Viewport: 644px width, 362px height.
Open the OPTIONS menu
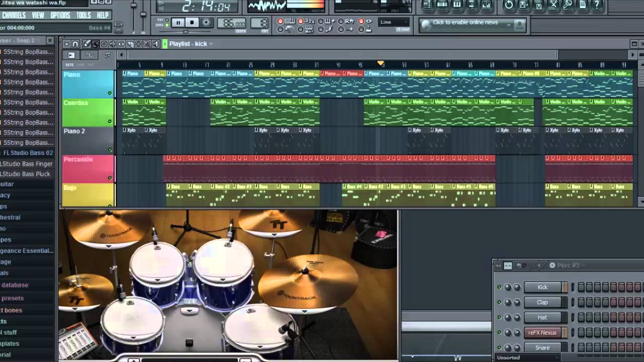tap(60, 16)
